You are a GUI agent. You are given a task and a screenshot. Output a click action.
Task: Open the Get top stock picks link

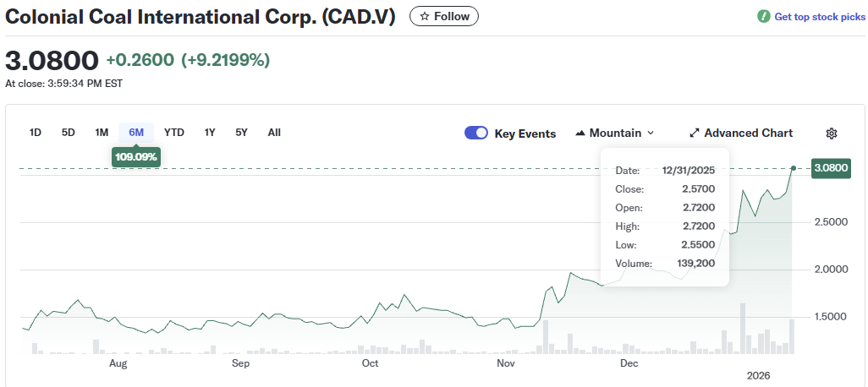[x=820, y=17]
